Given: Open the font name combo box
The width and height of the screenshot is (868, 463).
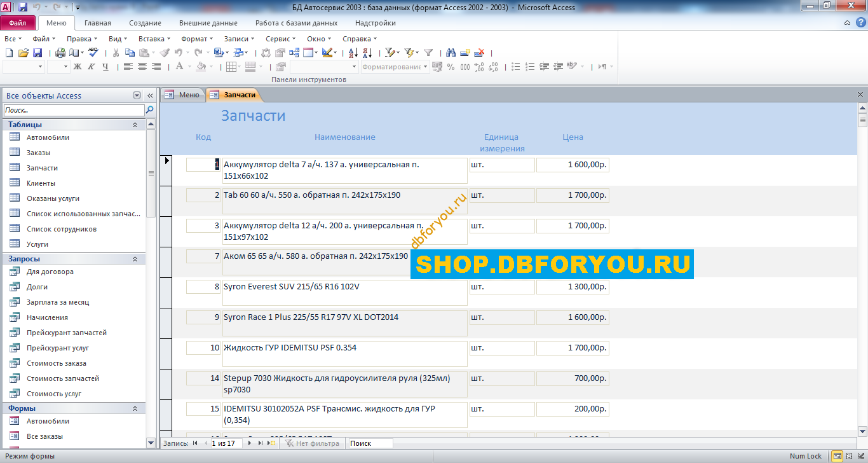Looking at the screenshot, I should tap(24, 67).
